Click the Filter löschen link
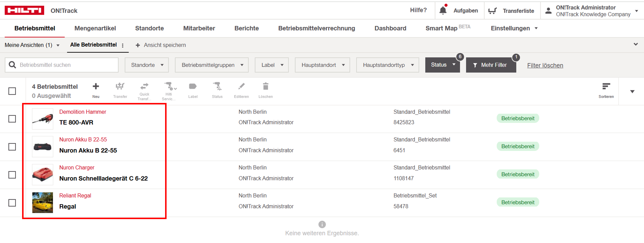The width and height of the screenshot is (644, 243). coord(545,65)
